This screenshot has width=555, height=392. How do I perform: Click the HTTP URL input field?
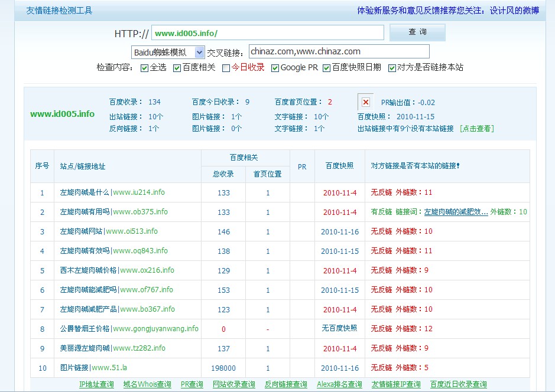point(267,33)
